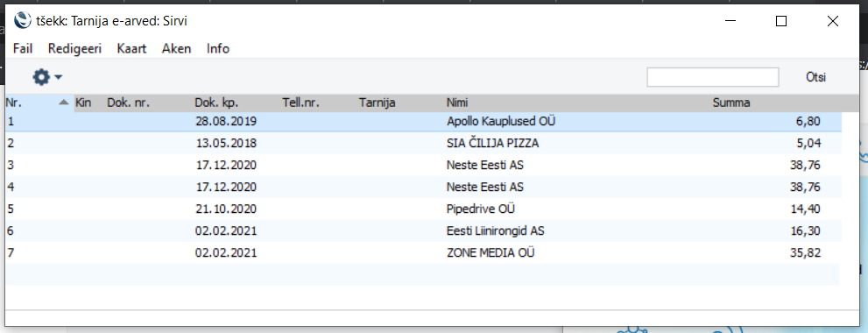Open the Aken menu
The width and height of the screenshot is (868, 333).
(177, 49)
